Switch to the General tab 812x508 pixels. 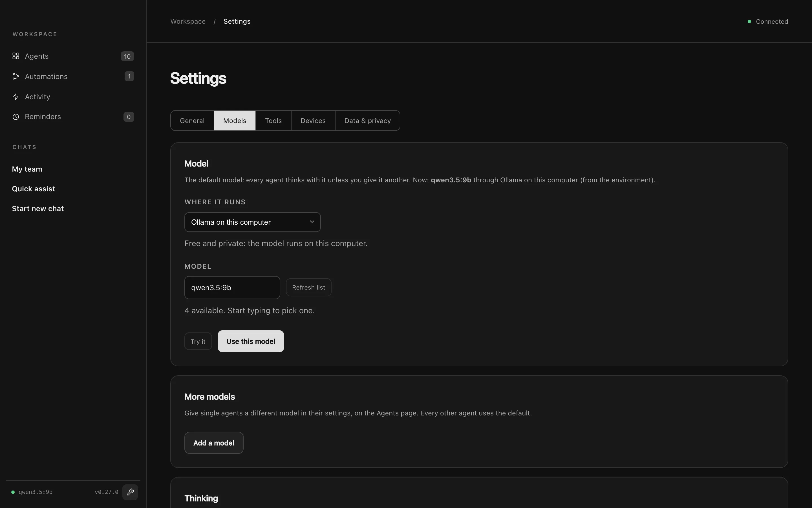(192, 121)
